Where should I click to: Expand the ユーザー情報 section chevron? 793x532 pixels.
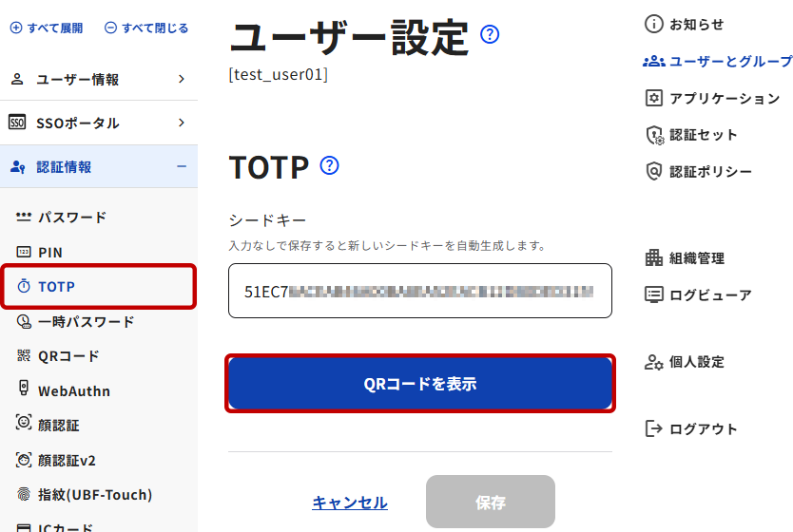(182, 80)
